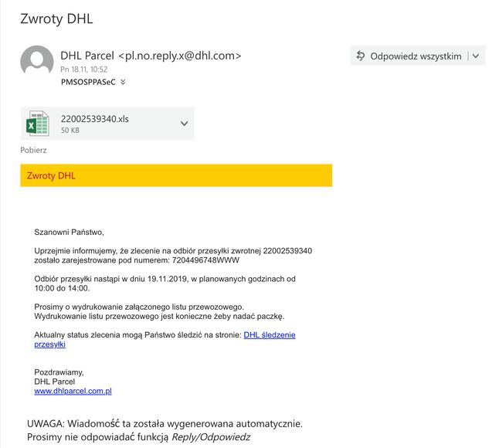The height and width of the screenshot is (448, 499).
Task: Click the Pozdrawiamy closing line
Action: [x=59, y=372]
